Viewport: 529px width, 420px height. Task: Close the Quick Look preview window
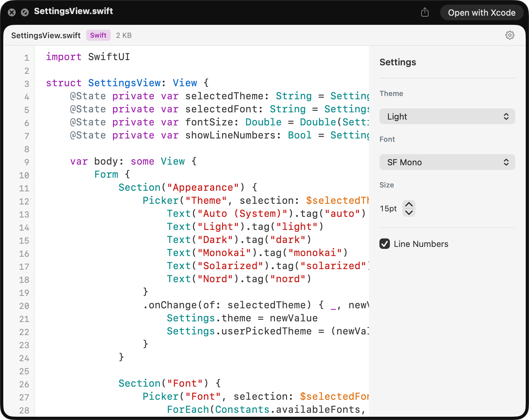(12, 12)
